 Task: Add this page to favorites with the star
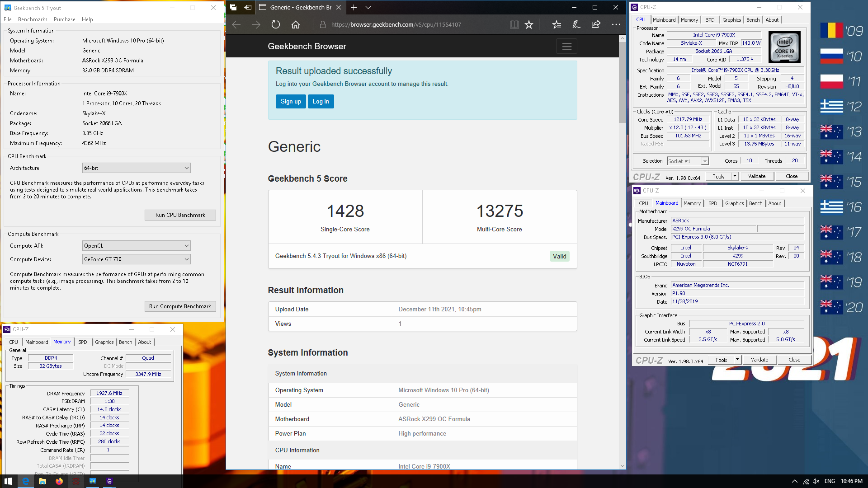[x=529, y=25]
